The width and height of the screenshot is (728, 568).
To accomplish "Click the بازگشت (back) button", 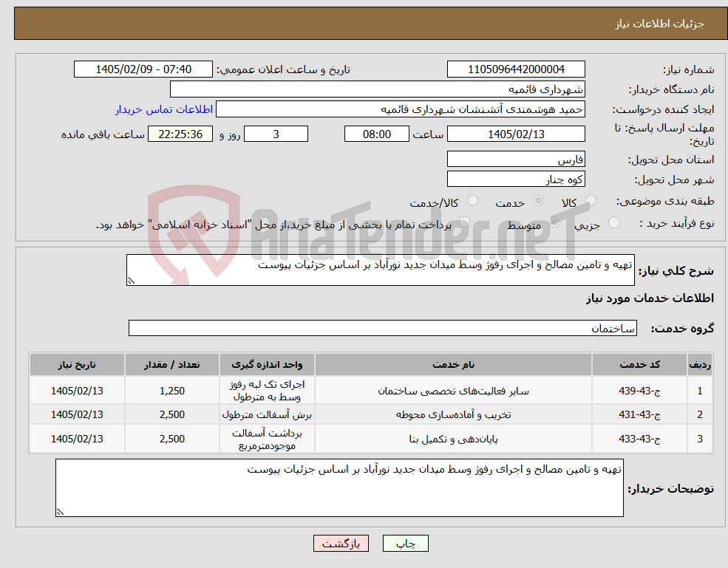I will (x=341, y=544).
